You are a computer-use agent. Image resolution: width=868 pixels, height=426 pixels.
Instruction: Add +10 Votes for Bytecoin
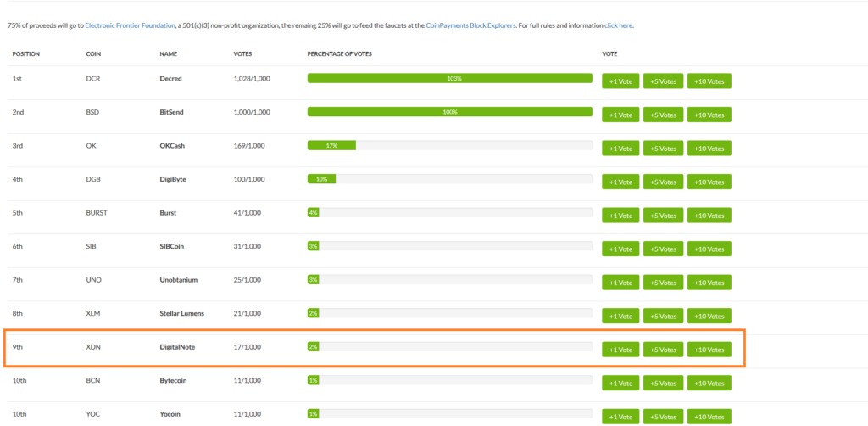coord(709,383)
